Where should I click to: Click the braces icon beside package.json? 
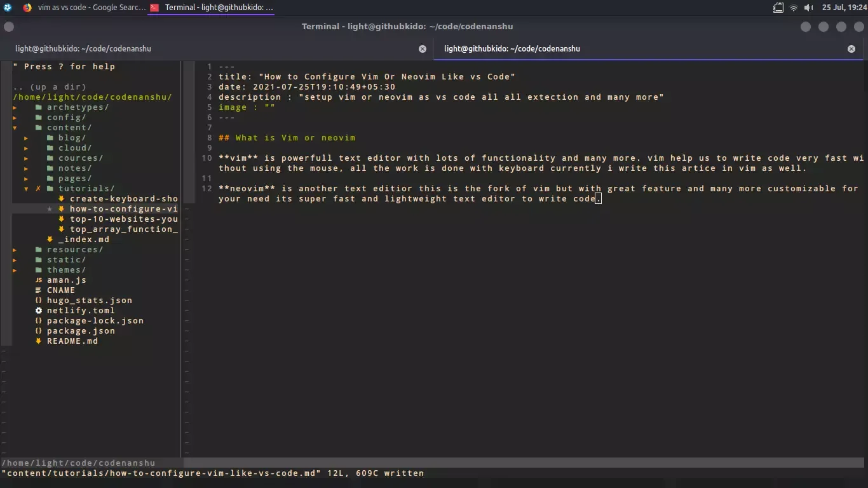(39, 331)
